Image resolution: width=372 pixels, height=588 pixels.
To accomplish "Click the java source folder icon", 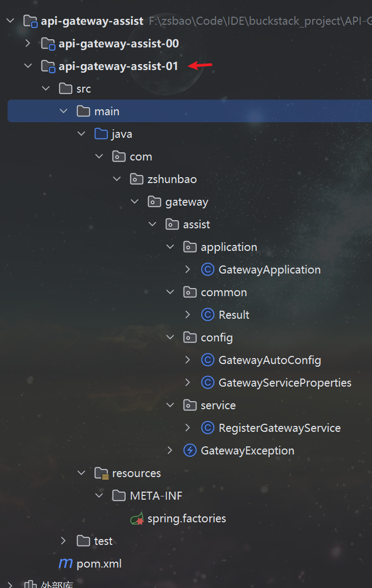I will pyautogui.click(x=101, y=134).
